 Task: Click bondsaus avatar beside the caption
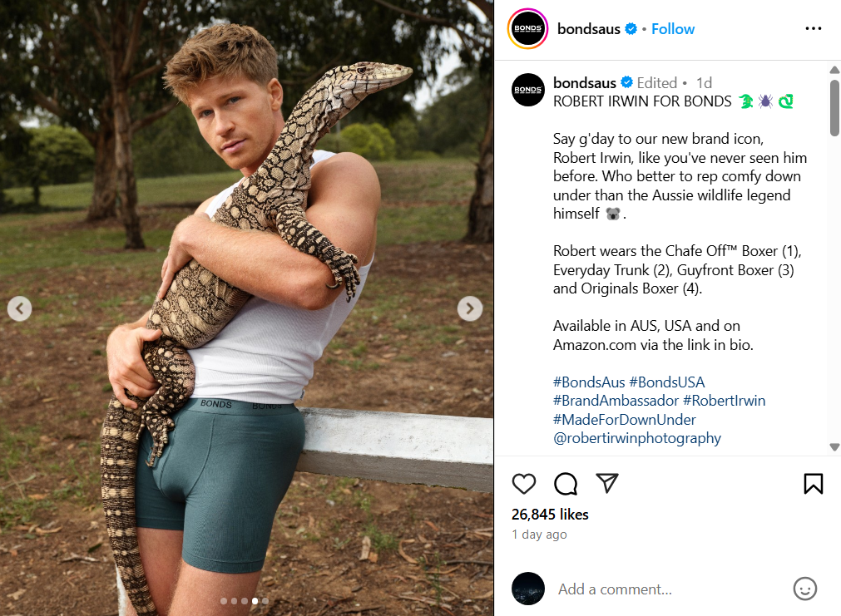pos(527,90)
